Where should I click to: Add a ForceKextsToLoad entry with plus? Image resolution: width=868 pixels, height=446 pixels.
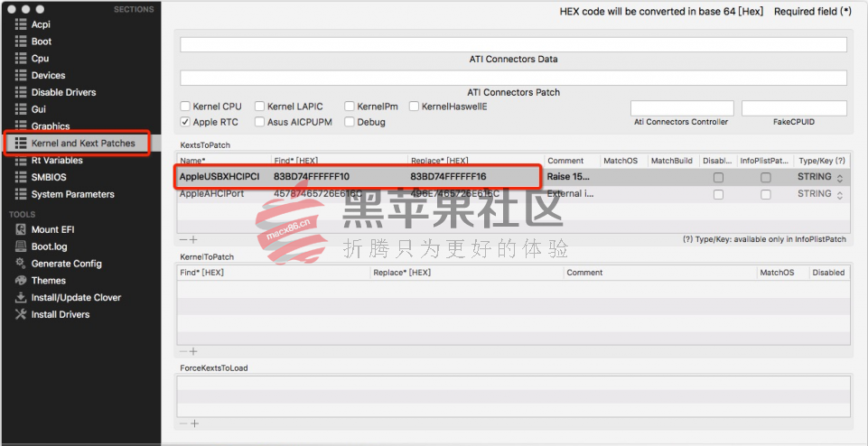point(194,423)
